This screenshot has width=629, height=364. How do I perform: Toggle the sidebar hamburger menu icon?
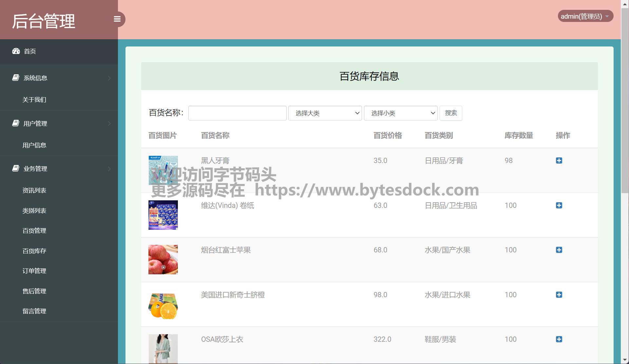tap(117, 19)
